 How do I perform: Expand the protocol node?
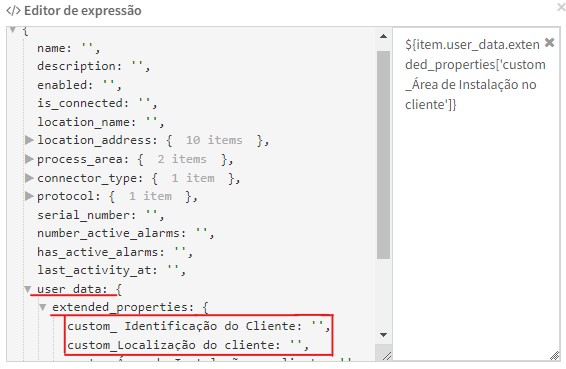pos(29,196)
